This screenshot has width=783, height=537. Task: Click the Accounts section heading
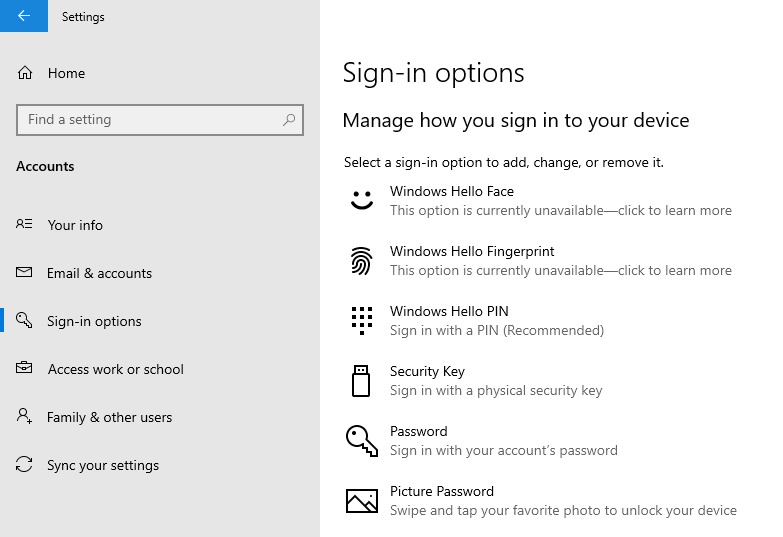pyautogui.click(x=45, y=166)
